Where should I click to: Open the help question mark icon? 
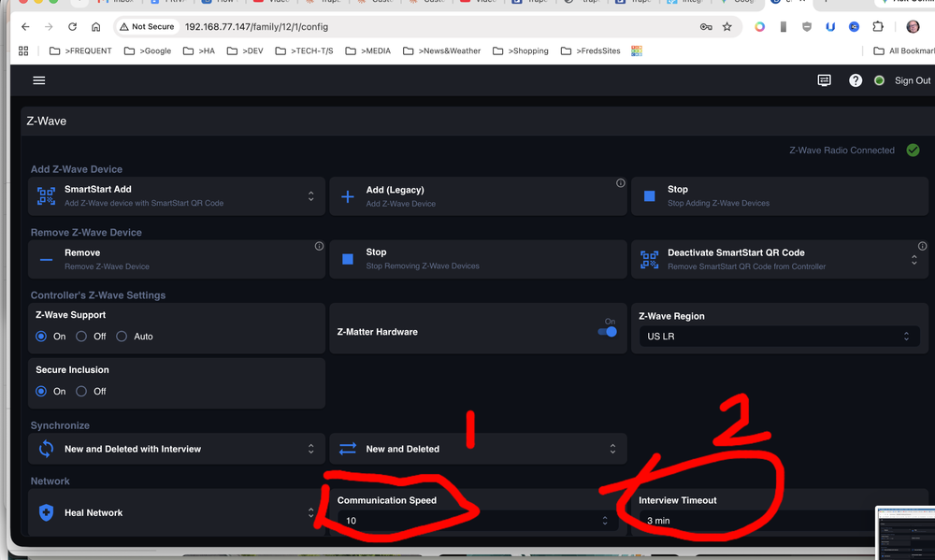tap(856, 80)
